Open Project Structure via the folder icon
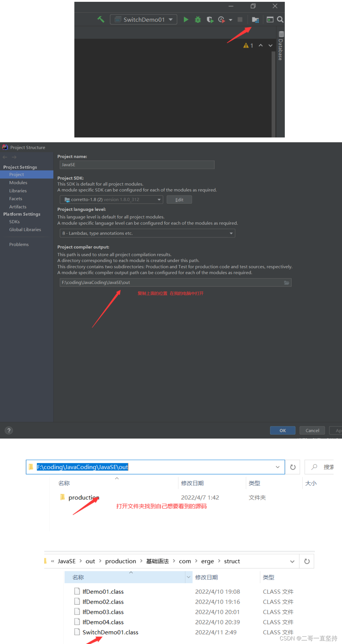This screenshot has width=342, height=644. click(x=255, y=20)
